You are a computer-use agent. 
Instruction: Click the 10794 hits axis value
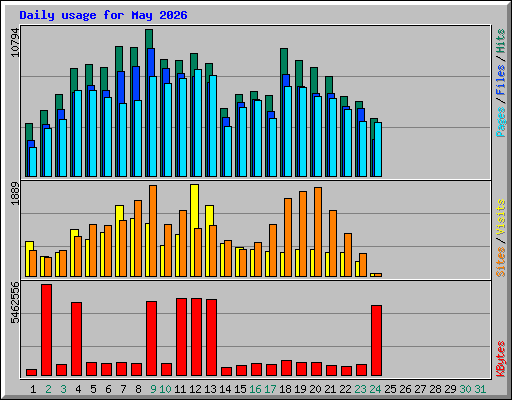click(15, 43)
